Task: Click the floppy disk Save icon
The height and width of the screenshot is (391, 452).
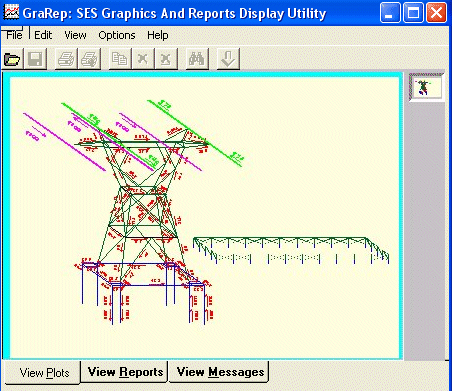Action: (35, 59)
